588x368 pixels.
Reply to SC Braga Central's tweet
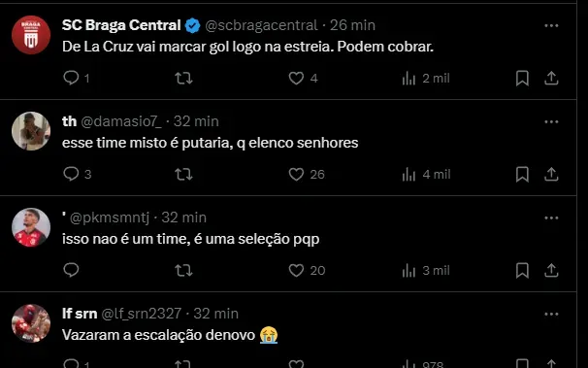click(71, 78)
